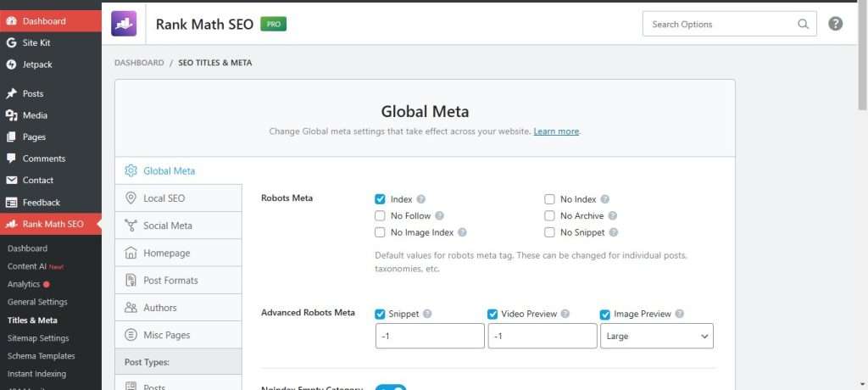Click the Media icon in sidebar
The width and height of the screenshot is (868, 390).
pyautogui.click(x=12, y=115)
